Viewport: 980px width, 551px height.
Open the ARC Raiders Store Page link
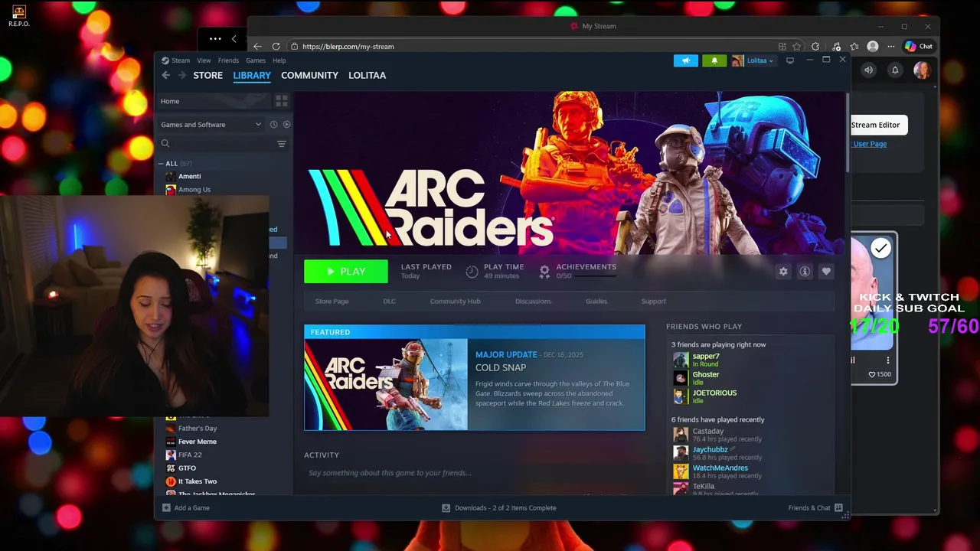pos(332,302)
